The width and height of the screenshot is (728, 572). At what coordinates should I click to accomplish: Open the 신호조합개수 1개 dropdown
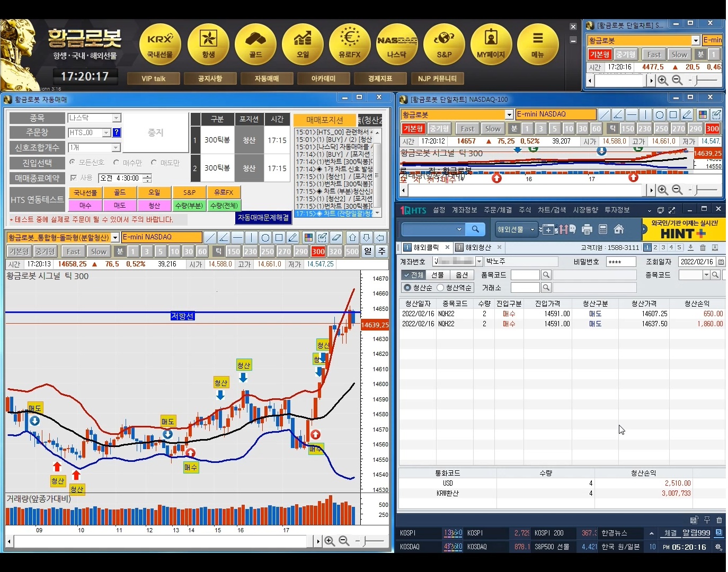click(117, 147)
